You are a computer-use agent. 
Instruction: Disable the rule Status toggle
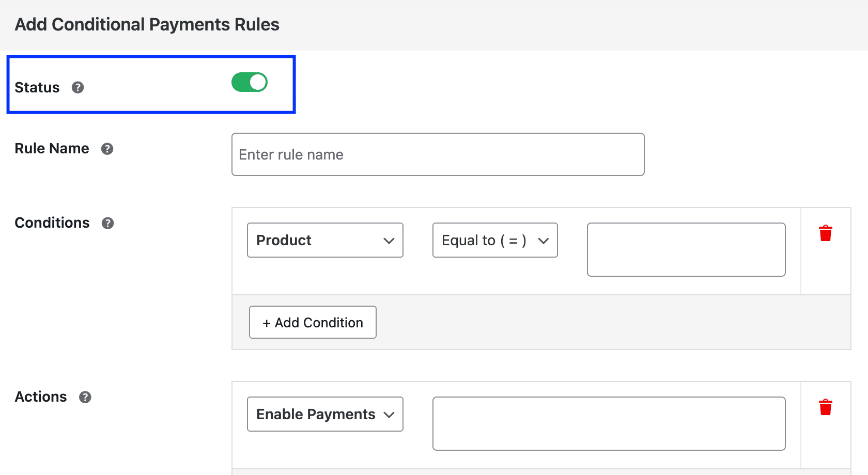pyautogui.click(x=250, y=82)
